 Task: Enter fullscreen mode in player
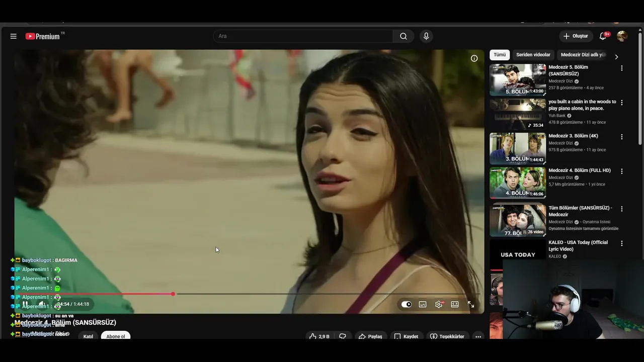pyautogui.click(x=471, y=304)
